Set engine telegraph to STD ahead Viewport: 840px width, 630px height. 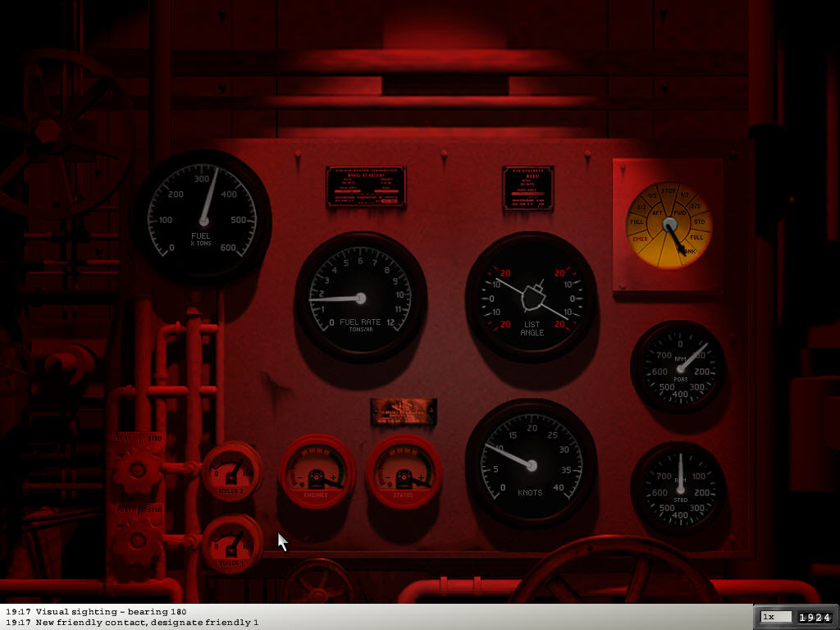coord(699,222)
